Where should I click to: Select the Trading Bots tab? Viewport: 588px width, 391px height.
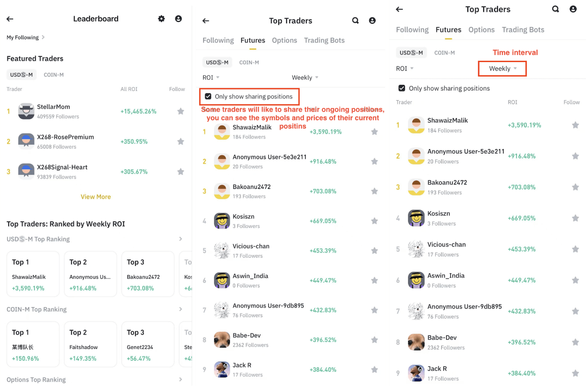click(x=324, y=40)
